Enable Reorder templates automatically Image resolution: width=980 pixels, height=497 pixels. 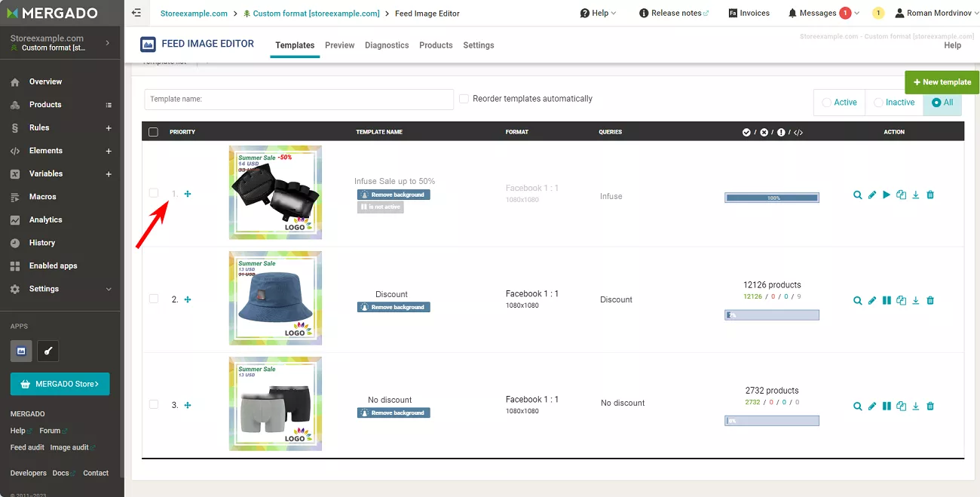464,99
